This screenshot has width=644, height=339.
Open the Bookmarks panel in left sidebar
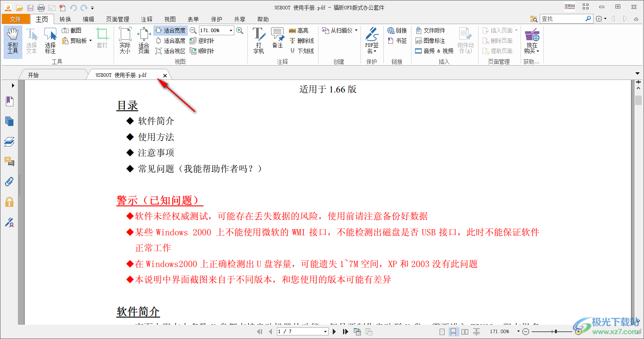(x=9, y=101)
